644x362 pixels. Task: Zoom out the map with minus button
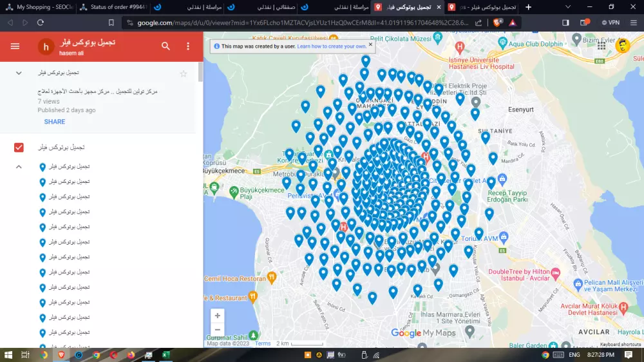pos(217,330)
